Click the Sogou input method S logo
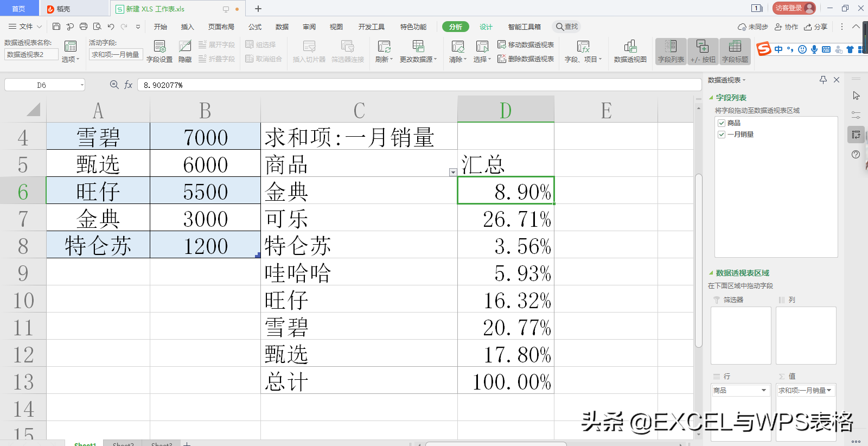 (764, 49)
